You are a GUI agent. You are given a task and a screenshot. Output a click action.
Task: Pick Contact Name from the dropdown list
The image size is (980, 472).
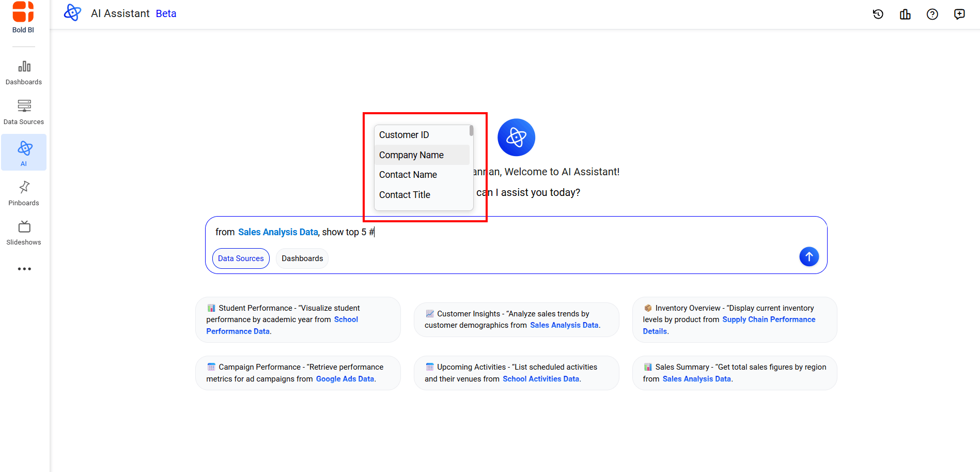coord(408,175)
